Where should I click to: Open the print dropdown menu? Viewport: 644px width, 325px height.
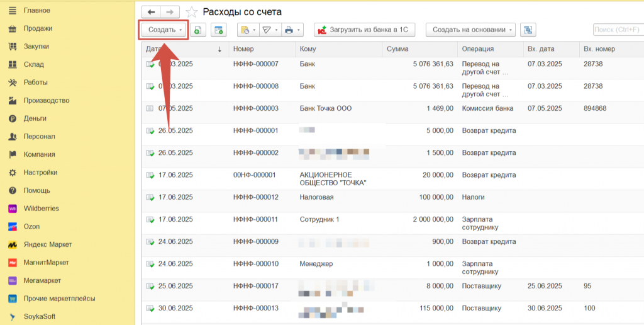pos(292,30)
